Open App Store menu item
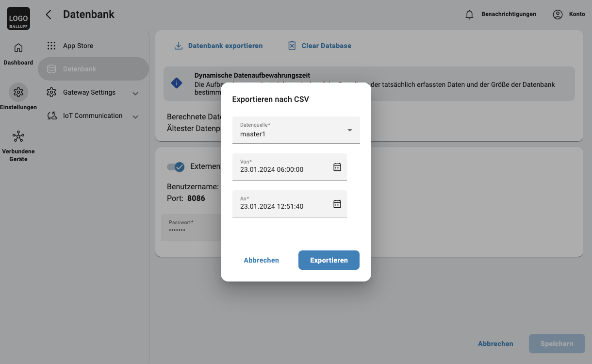This screenshot has width=592, height=364. [x=78, y=46]
